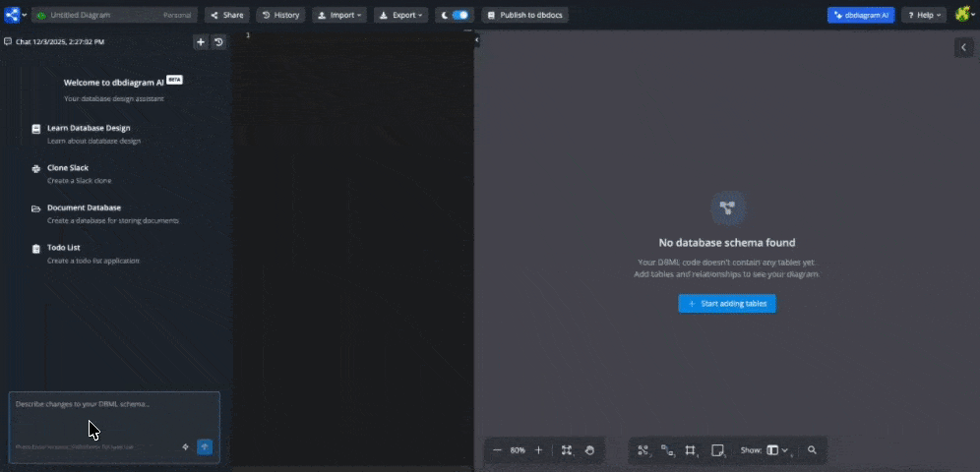Screen dimensions: 980x472
Task: Open diagram search magnifier icon
Action: pyautogui.click(x=812, y=450)
